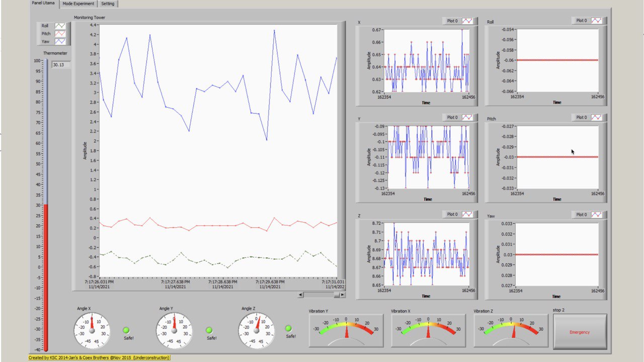The image size is (644, 362).
Task: Click the scrollbar left arrow under Monitoring Tower
Action: pos(301,295)
